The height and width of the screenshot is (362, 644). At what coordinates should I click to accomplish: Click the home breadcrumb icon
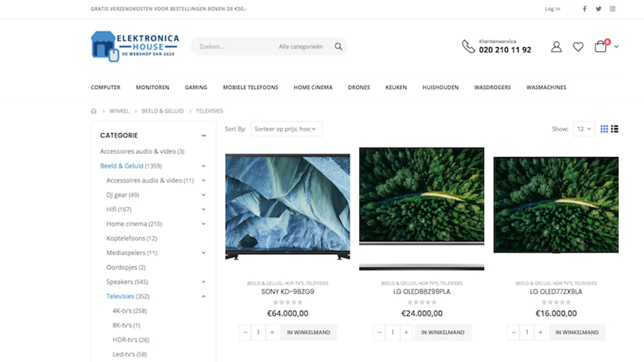click(93, 111)
